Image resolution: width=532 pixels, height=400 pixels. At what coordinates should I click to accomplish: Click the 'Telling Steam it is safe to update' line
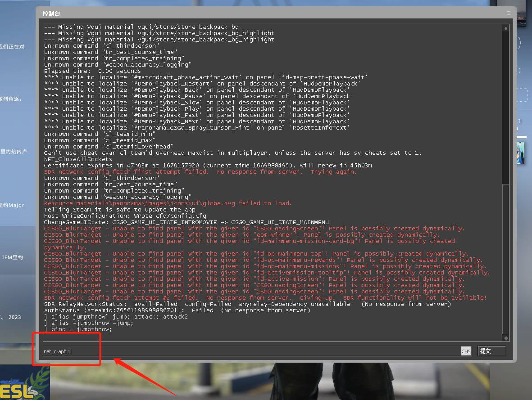point(119,210)
